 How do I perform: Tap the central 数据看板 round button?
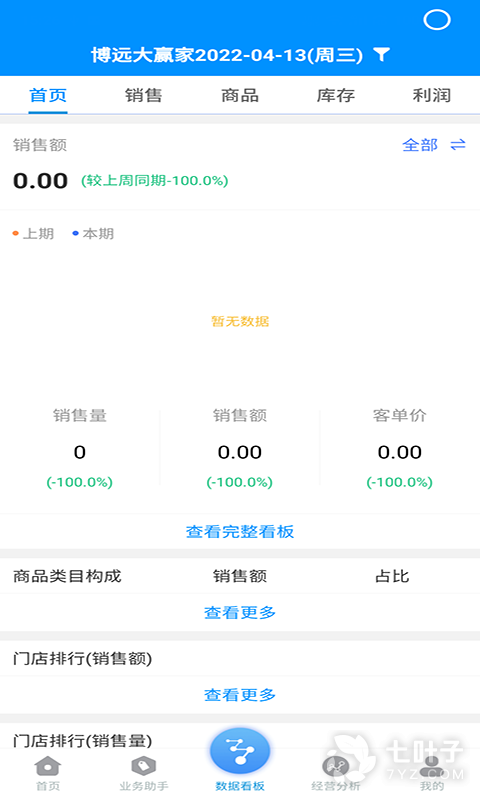click(240, 751)
